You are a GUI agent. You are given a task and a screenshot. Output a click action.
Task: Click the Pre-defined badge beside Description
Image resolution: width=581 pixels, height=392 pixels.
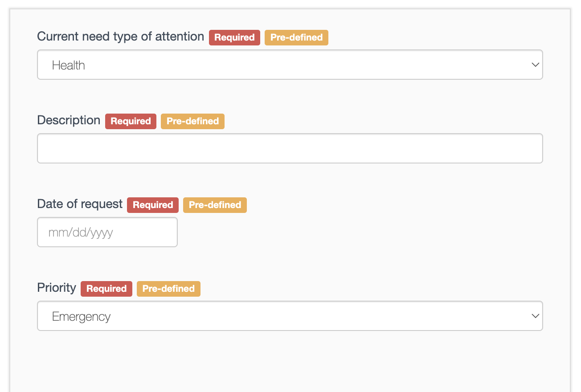click(192, 121)
